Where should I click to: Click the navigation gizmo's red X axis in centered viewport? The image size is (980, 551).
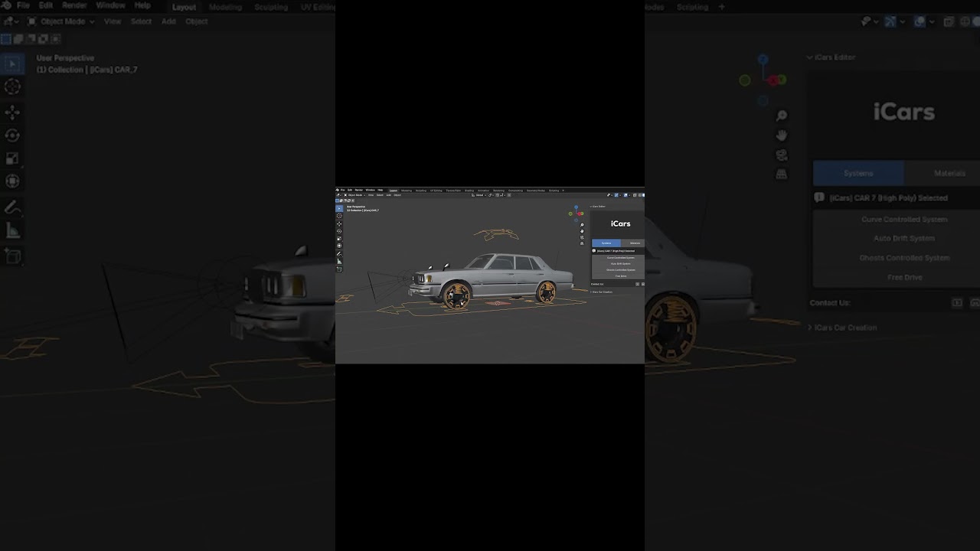click(x=580, y=214)
